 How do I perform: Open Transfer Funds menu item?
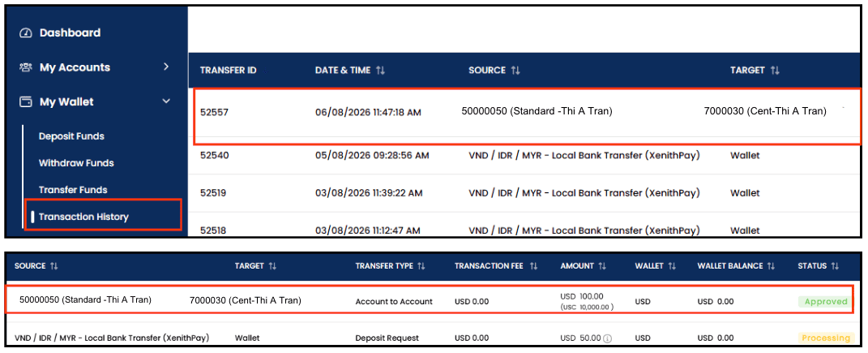pos(73,190)
